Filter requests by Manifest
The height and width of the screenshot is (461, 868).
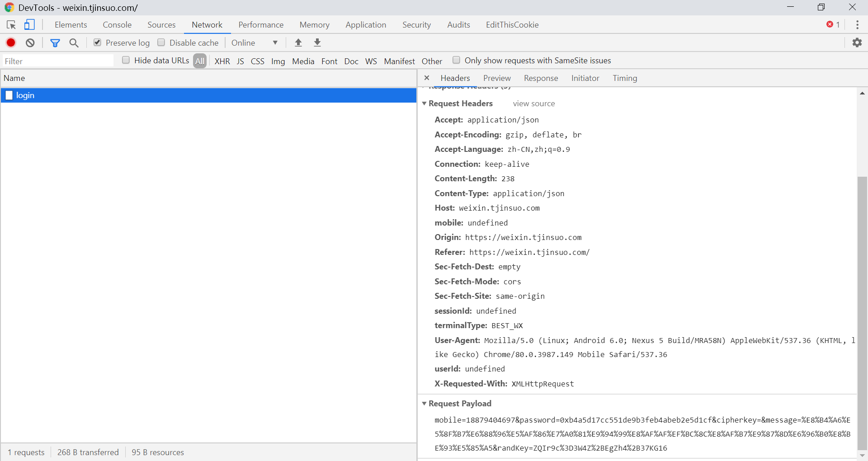click(400, 61)
